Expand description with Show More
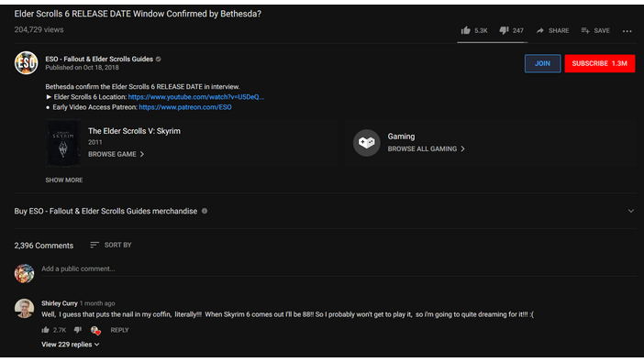 click(x=64, y=181)
